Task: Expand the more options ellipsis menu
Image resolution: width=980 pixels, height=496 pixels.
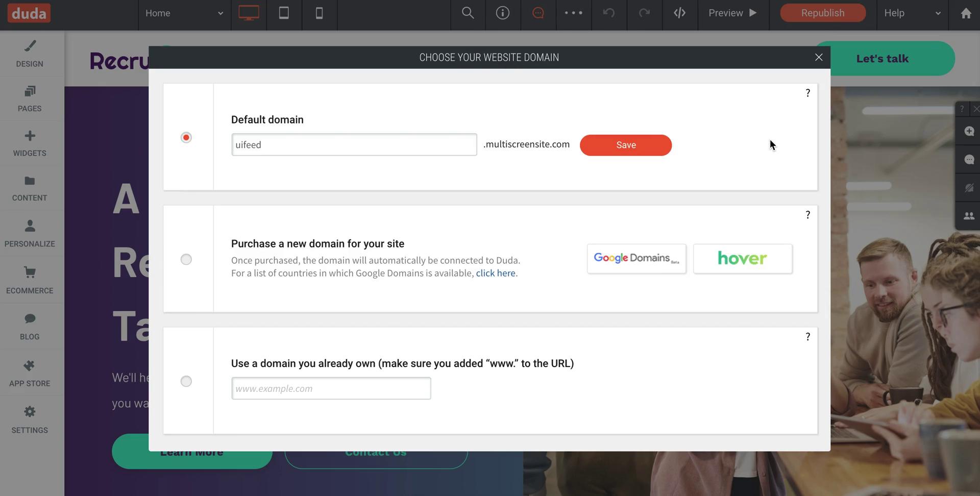Action: [x=573, y=13]
